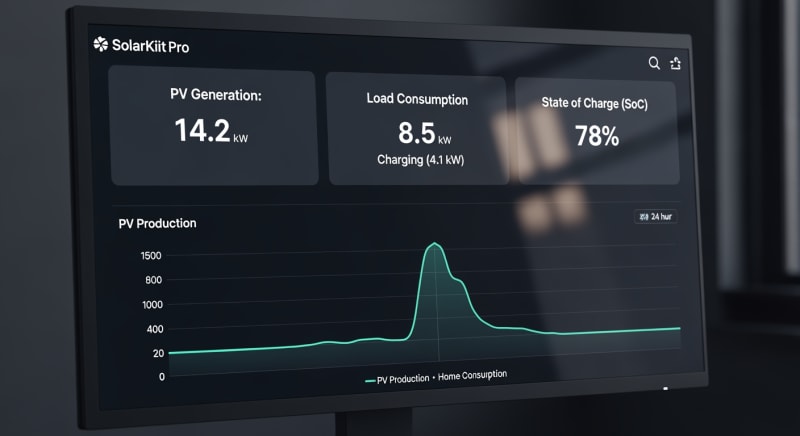This screenshot has height=436, width=800.
Task: Click the SolarKiit Pro title text
Action: tap(151, 46)
